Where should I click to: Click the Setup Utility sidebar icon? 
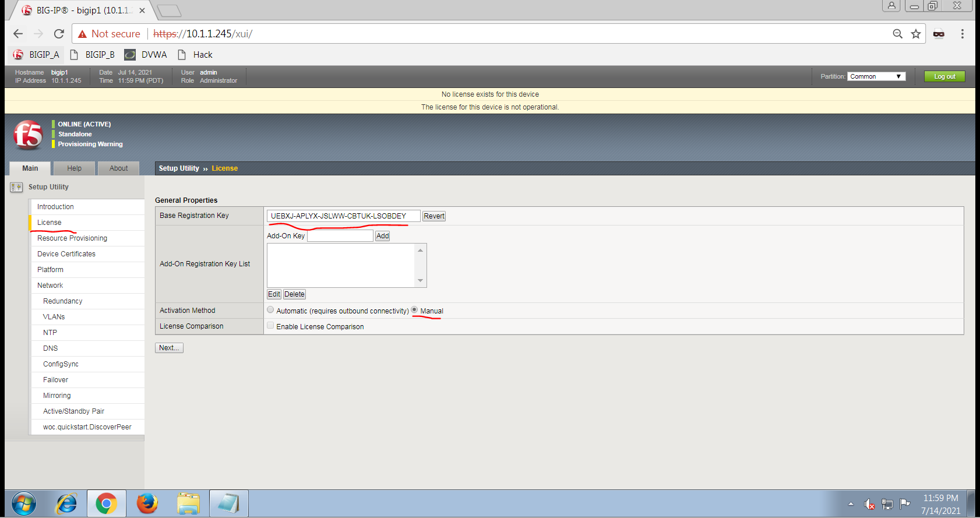[x=16, y=188]
